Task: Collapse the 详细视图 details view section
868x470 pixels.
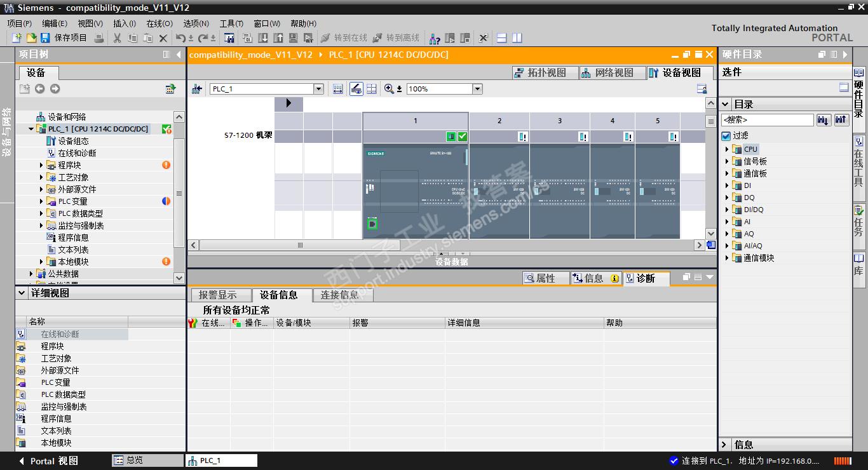Action: 22,293
